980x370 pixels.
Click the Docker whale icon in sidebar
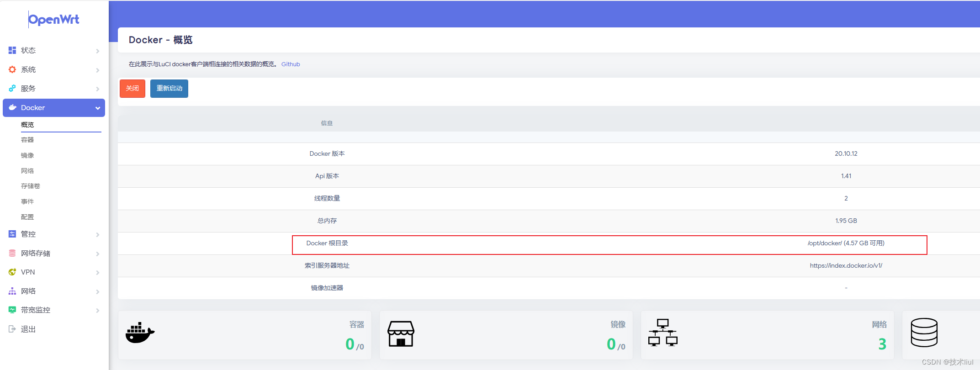pyautogui.click(x=13, y=107)
